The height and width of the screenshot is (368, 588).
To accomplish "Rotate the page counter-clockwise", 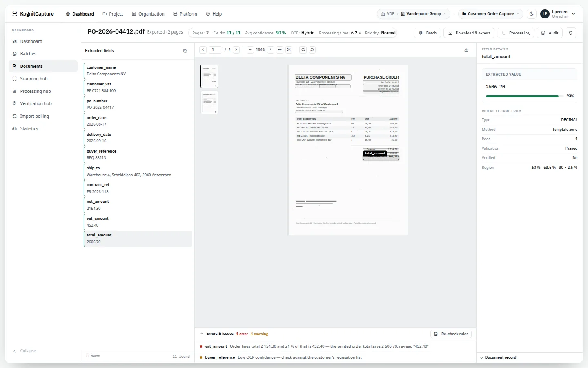I will click(312, 50).
